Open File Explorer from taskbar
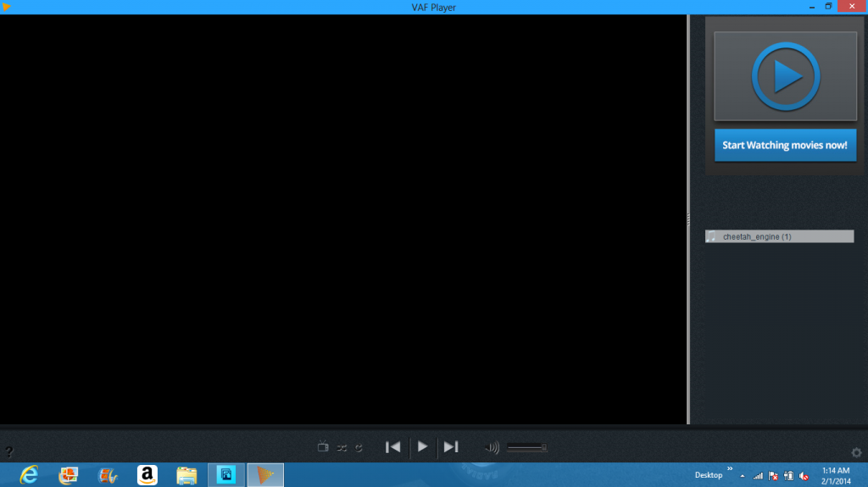 [x=186, y=475]
